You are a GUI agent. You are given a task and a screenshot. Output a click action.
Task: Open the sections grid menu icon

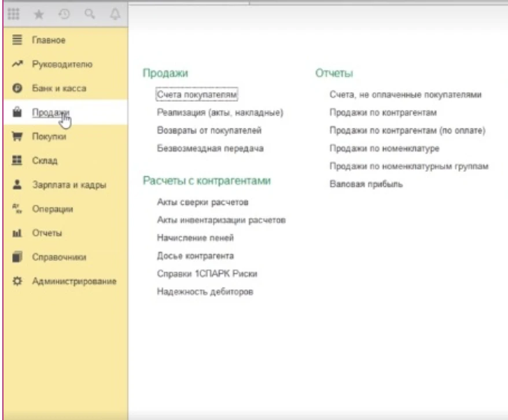point(17,16)
